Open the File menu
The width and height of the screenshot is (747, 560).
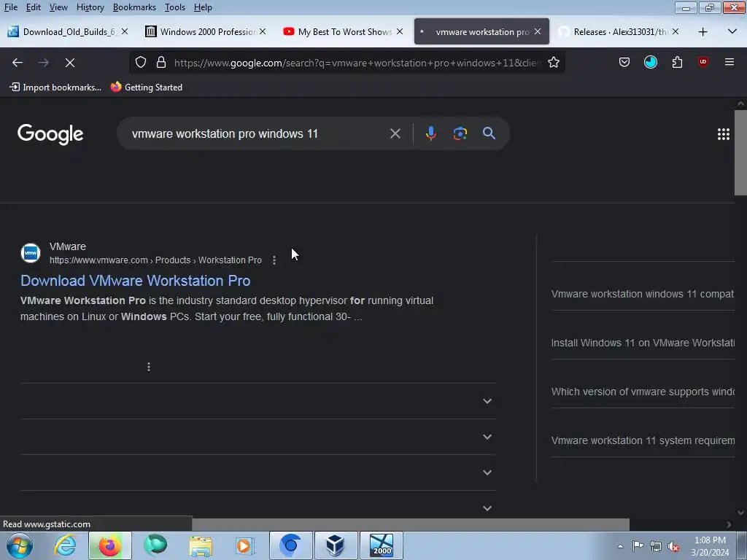[10, 7]
